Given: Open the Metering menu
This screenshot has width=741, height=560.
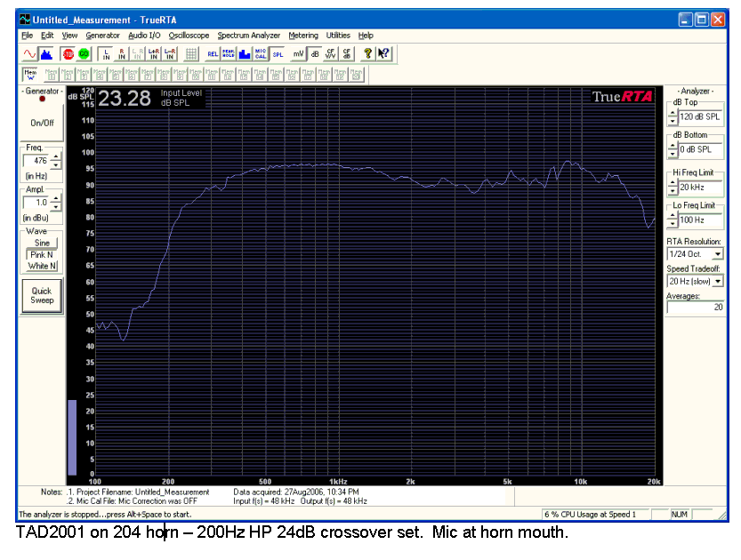Looking at the screenshot, I should (303, 36).
